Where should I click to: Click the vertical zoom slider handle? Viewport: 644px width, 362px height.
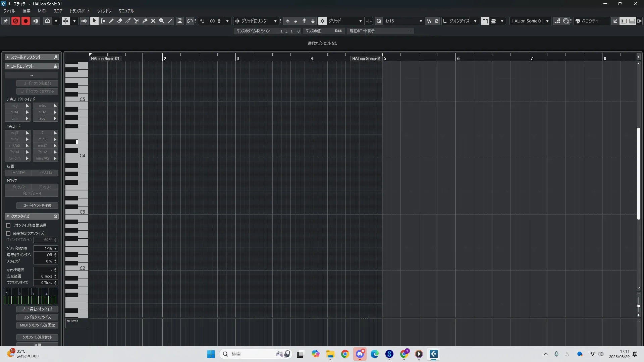[638, 306]
